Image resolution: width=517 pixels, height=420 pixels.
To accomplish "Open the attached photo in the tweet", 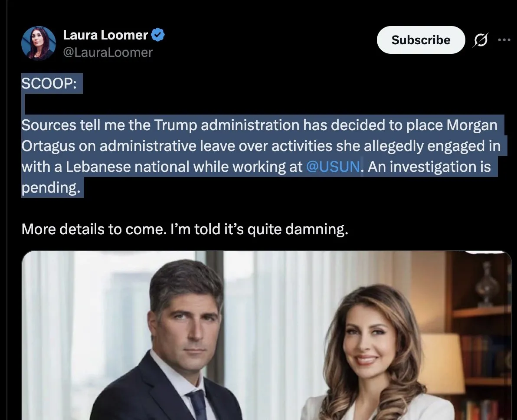I will point(267,335).
